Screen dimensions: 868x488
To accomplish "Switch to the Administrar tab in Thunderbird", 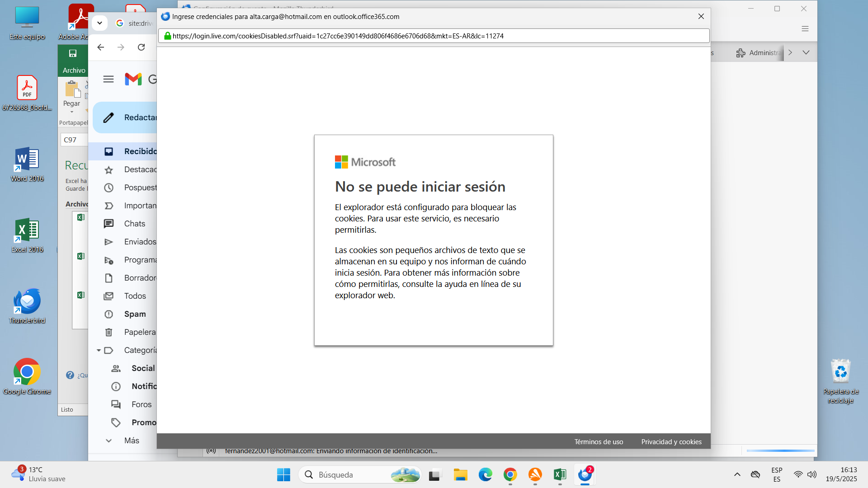I will [x=759, y=53].
